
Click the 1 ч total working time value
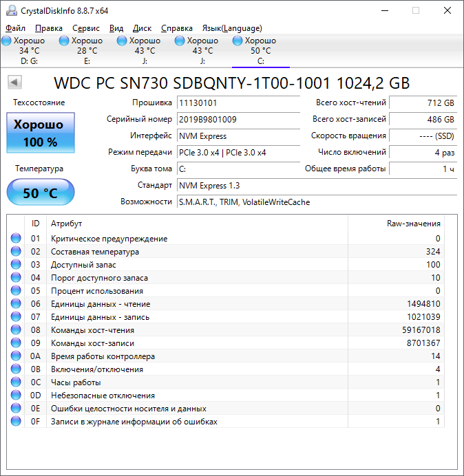(x=423, y=169)
